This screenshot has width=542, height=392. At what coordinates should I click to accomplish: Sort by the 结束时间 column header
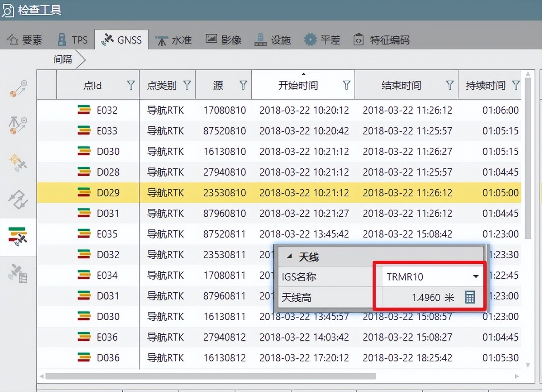tap(401, 85)
